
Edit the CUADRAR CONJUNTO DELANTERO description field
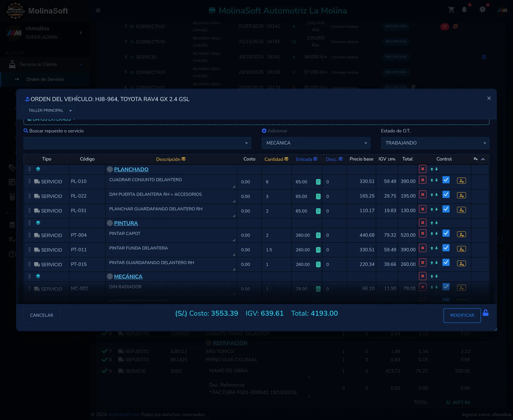pyautogui.click(x=172, y=182)
